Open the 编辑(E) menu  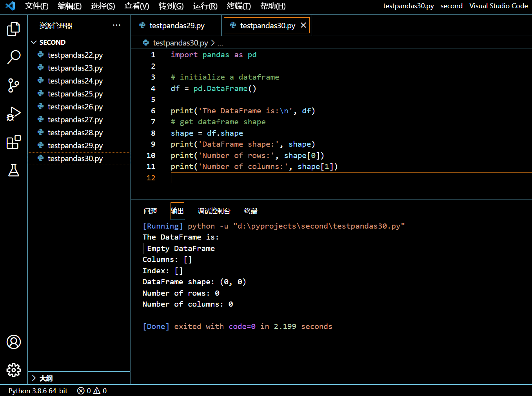tap(69, 6)
